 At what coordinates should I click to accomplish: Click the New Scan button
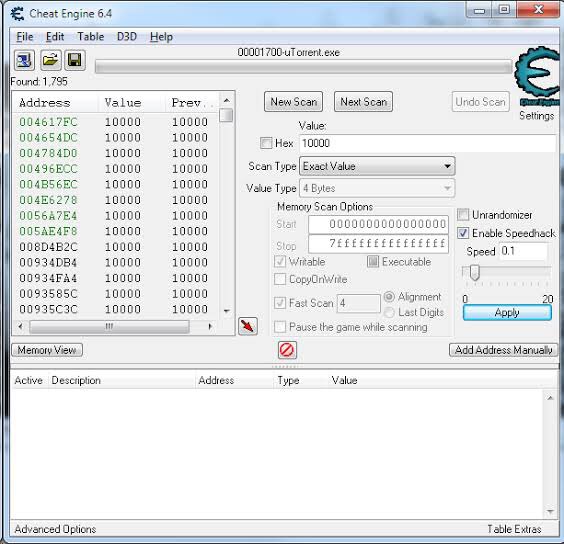[294, 102]
